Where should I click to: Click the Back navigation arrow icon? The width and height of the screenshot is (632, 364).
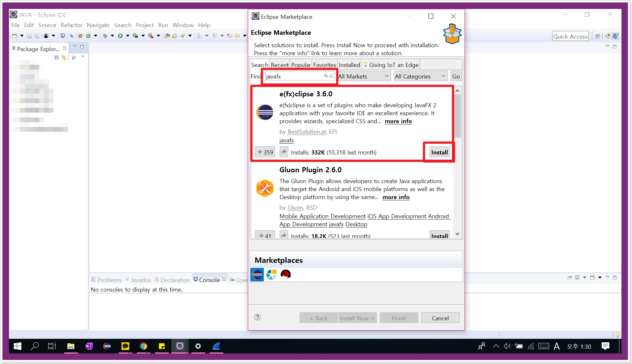click(237, 36)
